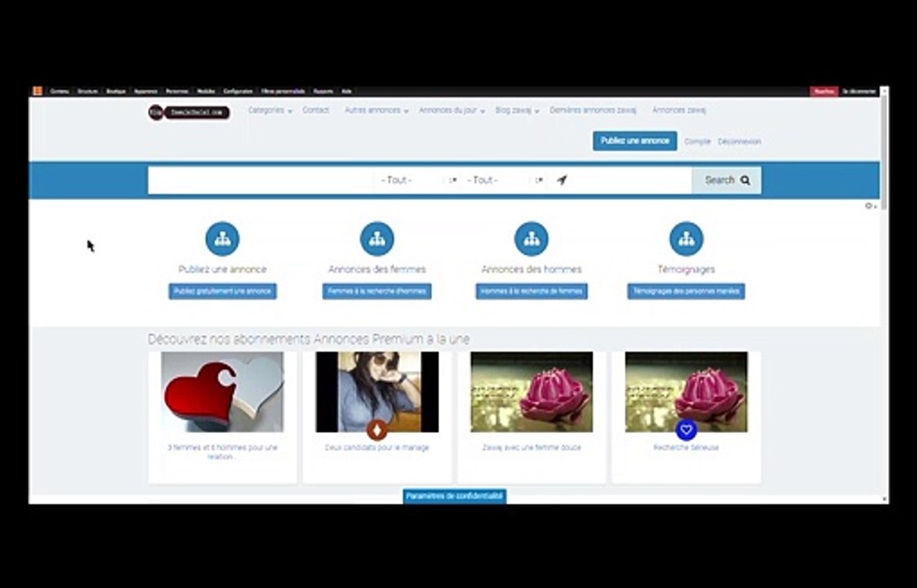The image size is (917, 588).
Task: Open the Annonces zawaj link in the header
Action: coord(679,110)
